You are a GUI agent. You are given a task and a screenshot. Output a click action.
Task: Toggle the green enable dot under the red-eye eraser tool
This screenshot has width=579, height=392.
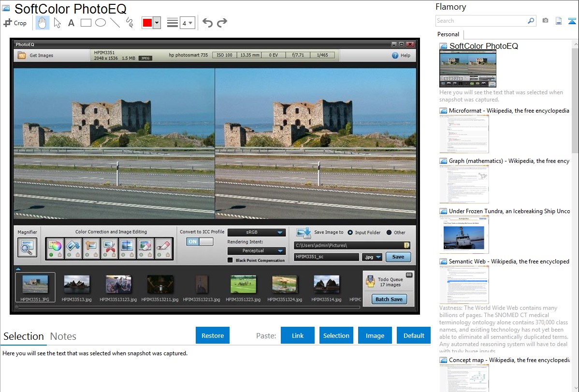tap(159, 255)
